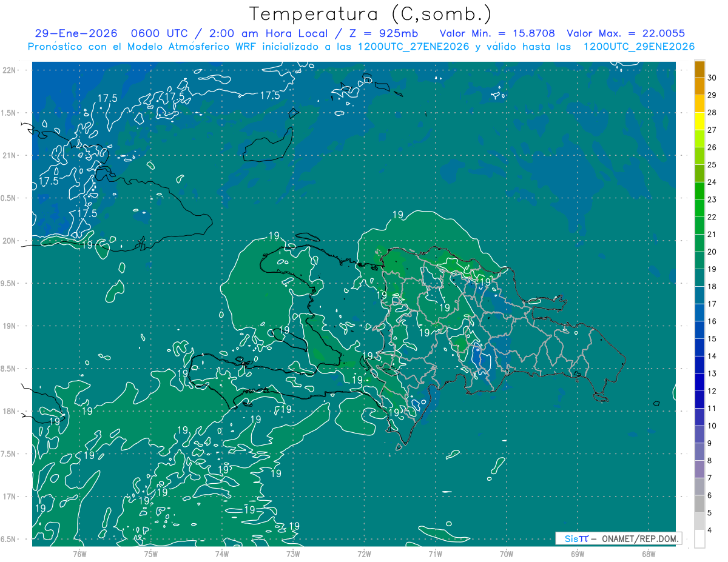Click the "22N" latitude axis label
728x562 pixels.
coord(9,70)
